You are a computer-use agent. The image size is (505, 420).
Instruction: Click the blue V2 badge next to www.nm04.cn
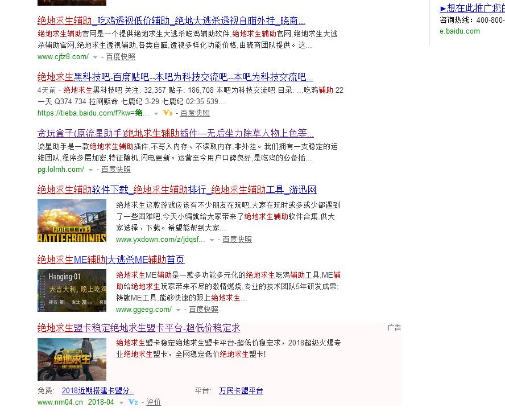tap(132, 402)
